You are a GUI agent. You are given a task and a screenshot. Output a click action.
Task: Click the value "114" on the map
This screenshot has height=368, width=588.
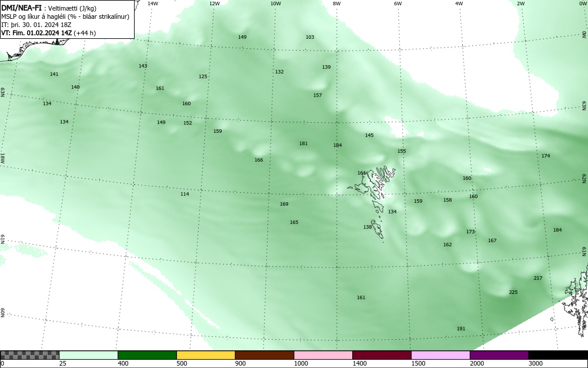pos(185,194)
